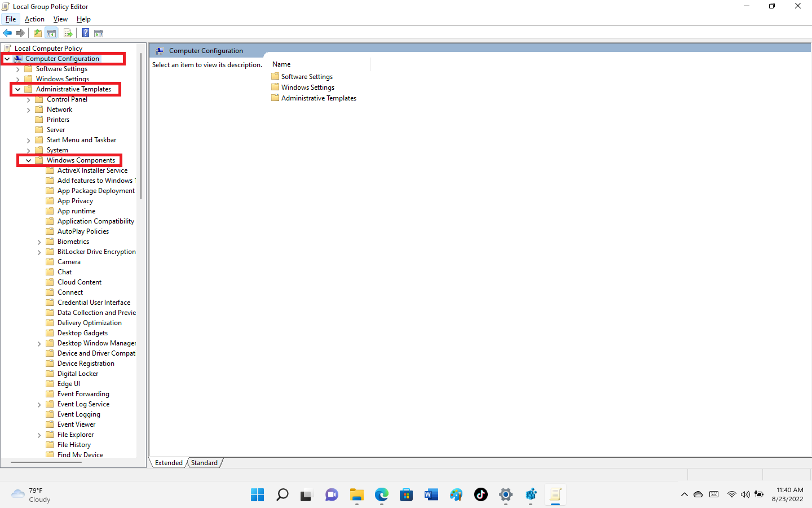Viewport: 812px width, 508px height.
Task: Expand BitLocker Drive Encryption chevron
Action: click(x=39, y=252)
